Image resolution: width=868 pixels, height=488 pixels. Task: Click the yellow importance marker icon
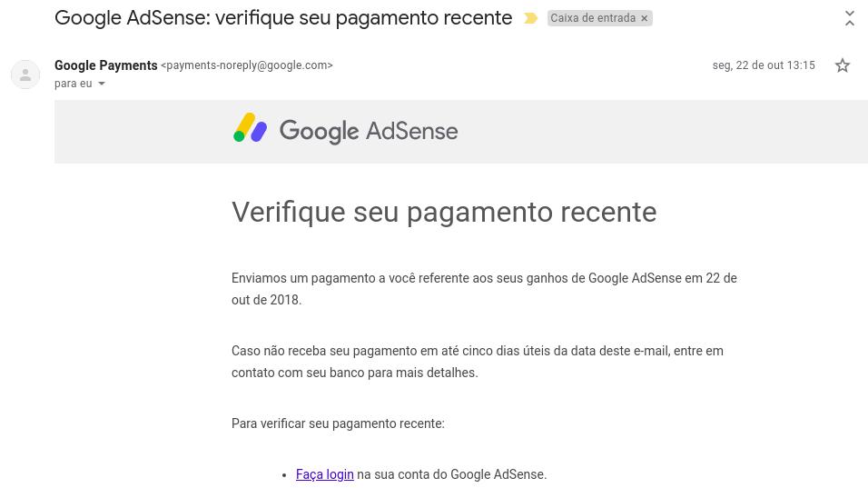(x=530, y=18)
